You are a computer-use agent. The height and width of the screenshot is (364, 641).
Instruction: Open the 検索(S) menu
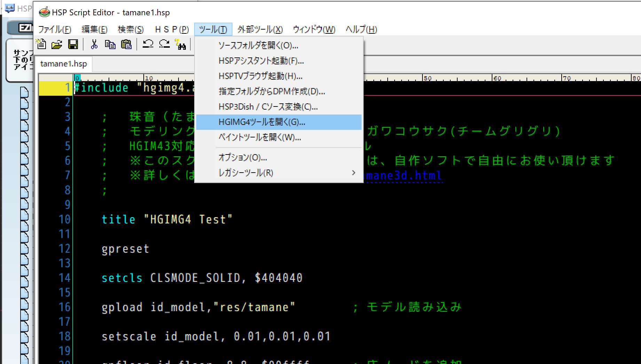tap(130, 30)
